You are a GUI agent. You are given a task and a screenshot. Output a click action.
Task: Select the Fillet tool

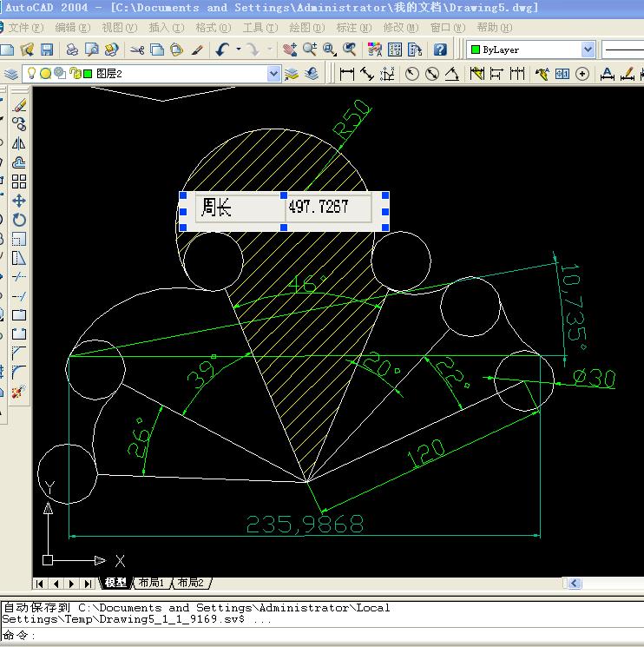(x=19, y=372)
